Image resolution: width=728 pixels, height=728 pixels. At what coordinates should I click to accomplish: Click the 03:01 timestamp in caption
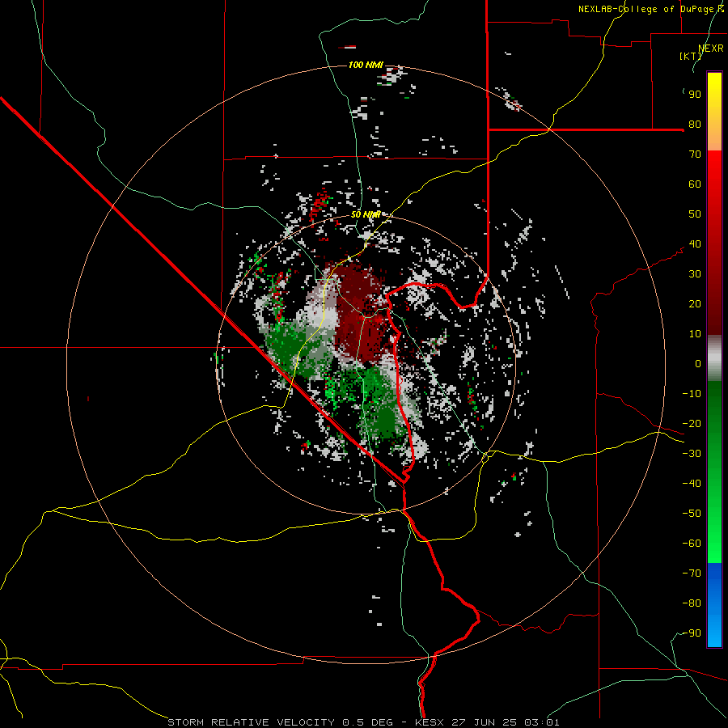(x=542, y=722)
